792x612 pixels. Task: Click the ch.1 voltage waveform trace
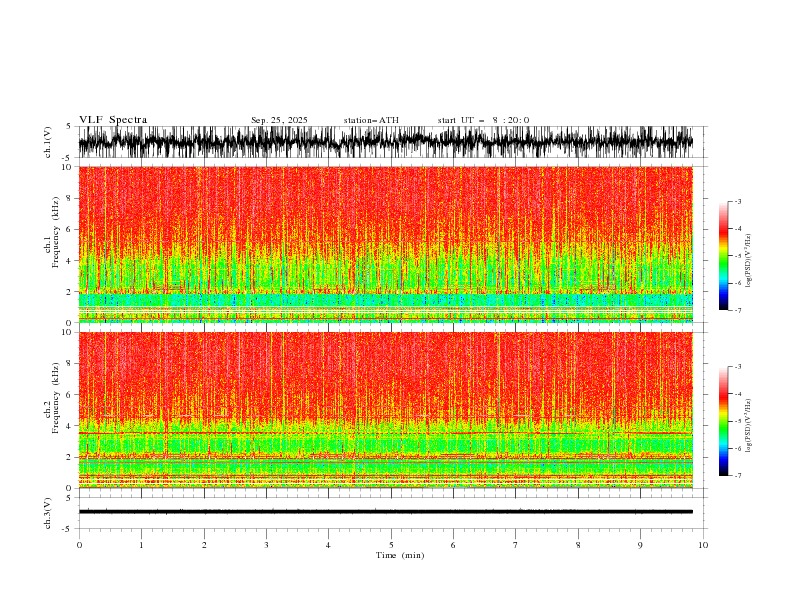(385, 142)
